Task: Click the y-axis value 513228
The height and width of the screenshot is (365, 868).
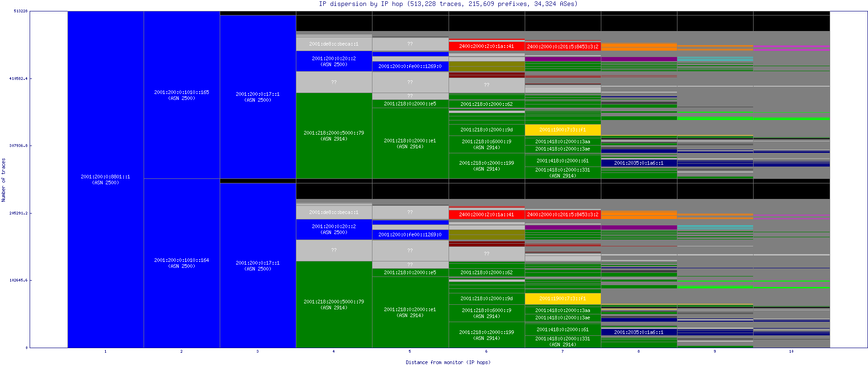Action: click(21, 11)
